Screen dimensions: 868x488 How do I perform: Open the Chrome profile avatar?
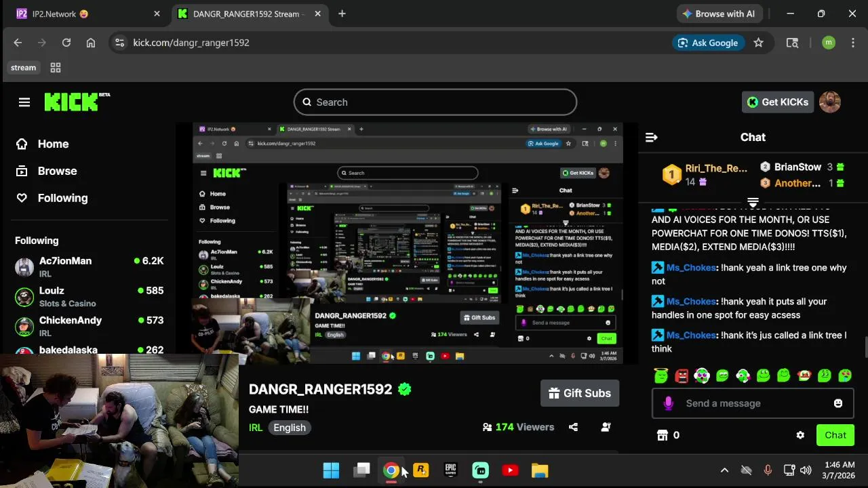click(x=829, y=43)
